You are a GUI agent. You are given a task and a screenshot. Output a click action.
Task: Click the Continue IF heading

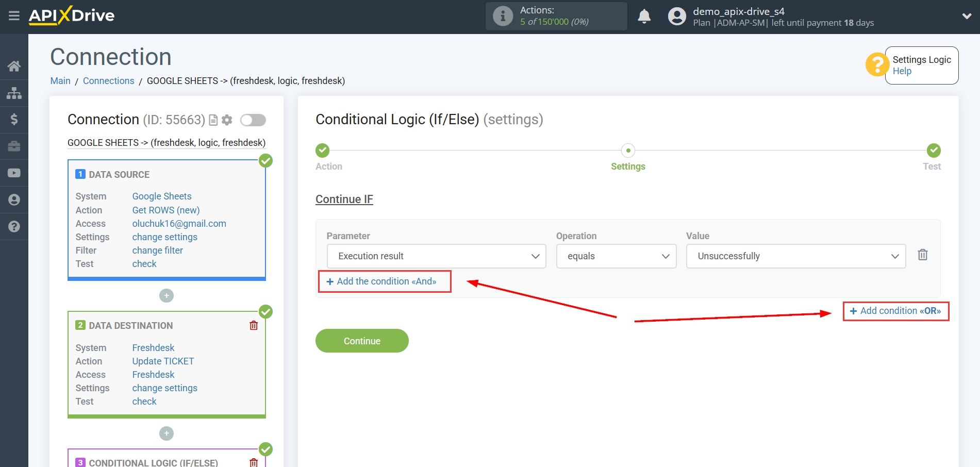pyautogui.click(x=344, y=199)
